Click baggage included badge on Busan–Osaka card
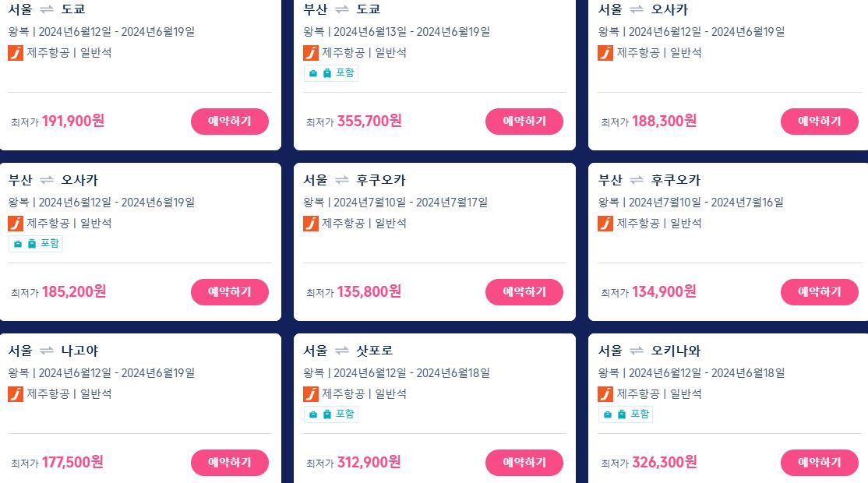This screenshot has width=868, height=483. click(36, 243)
